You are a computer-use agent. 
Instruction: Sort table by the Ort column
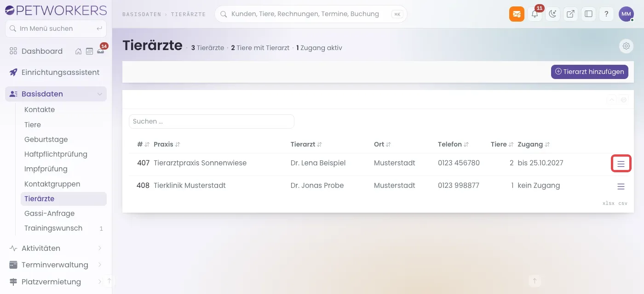click(x=382, y=144)
